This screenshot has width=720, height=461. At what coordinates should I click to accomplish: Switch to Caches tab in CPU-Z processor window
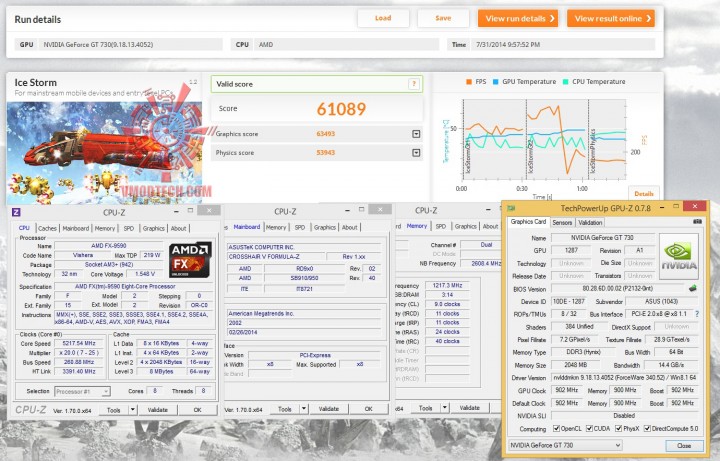(x=47, y=228)
